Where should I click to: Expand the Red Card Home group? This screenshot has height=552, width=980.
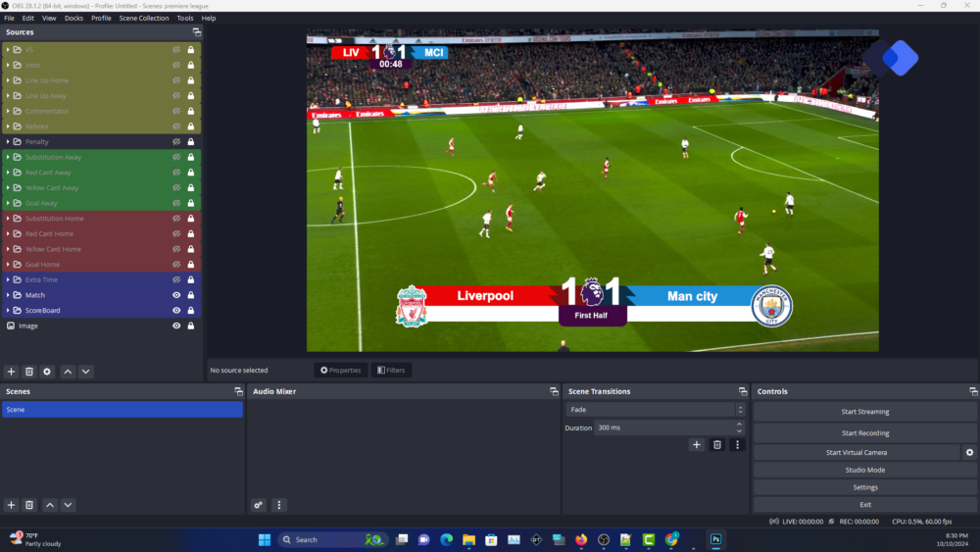coord(8,233)
